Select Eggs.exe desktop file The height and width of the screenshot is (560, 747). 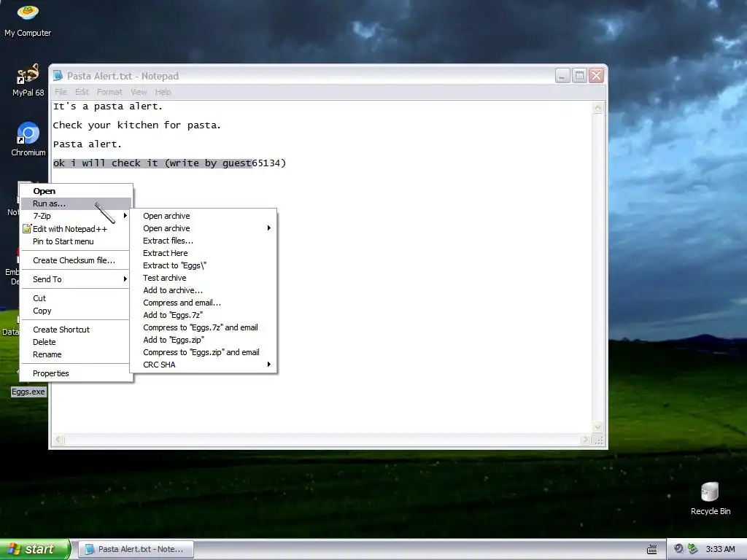coord(28,392)
